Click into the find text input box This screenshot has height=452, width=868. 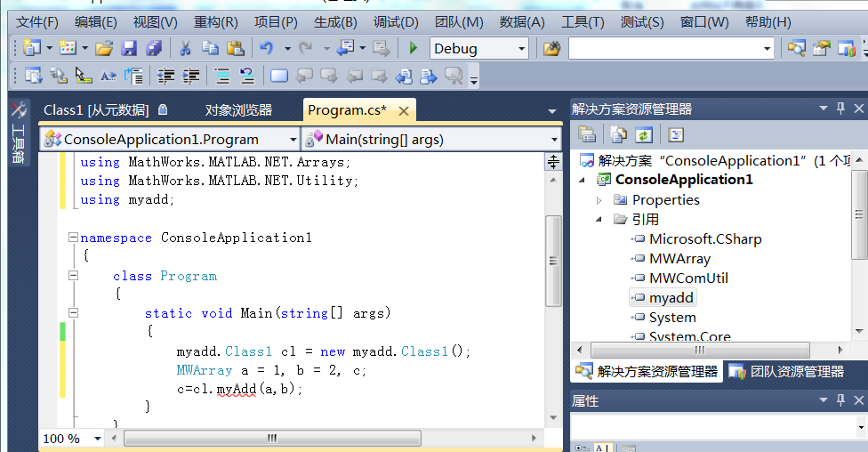(664, 49)
